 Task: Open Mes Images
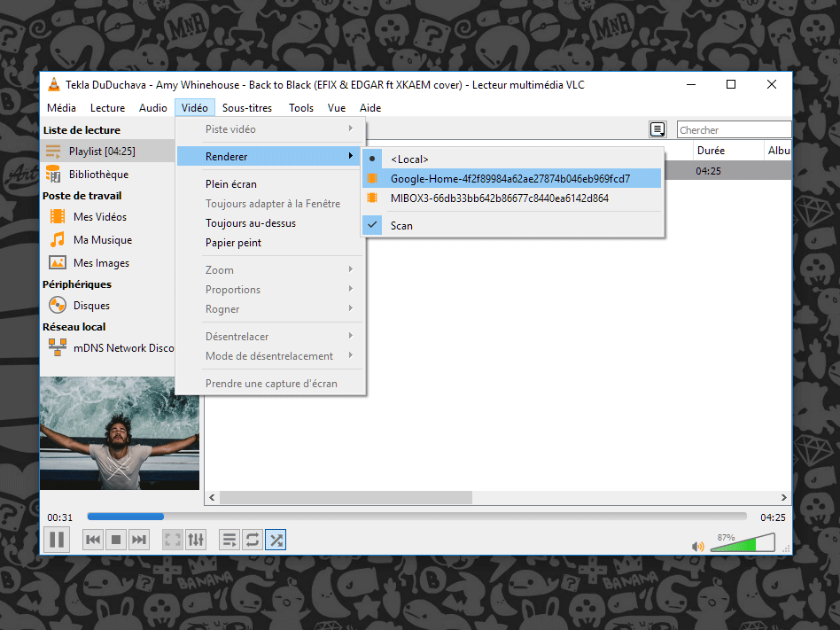pyautogui.click(x=108, y=262)
